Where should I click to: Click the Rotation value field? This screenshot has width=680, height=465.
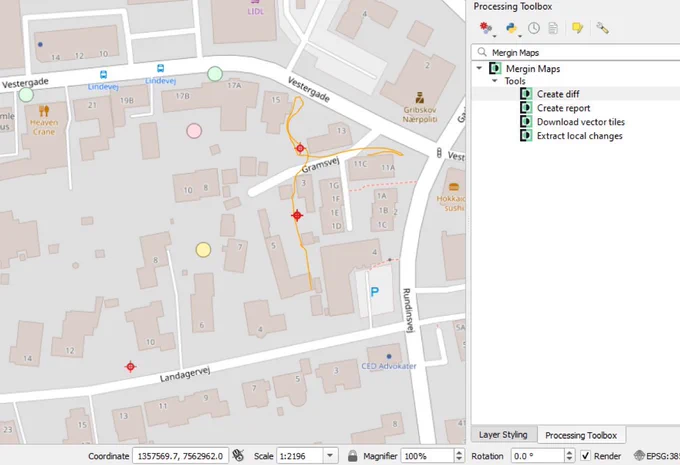(x=537, y=456)
